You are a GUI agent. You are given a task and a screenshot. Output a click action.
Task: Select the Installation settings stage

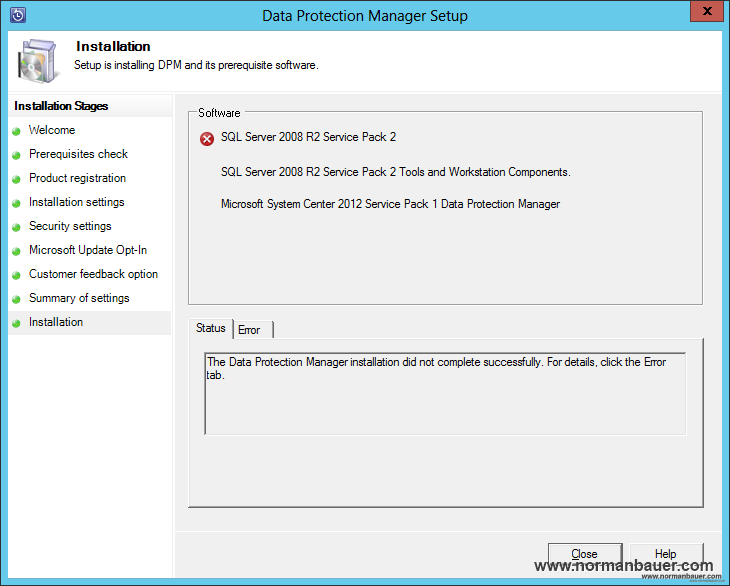76,202
